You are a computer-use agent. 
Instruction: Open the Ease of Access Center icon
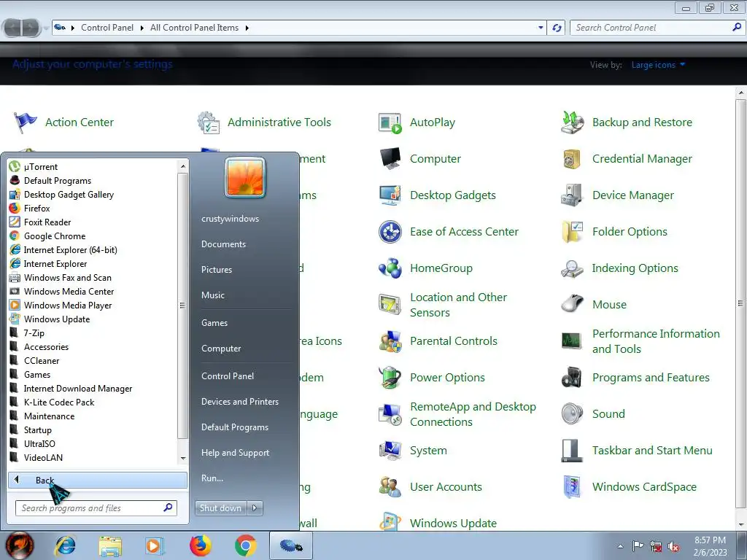[390, 232]
